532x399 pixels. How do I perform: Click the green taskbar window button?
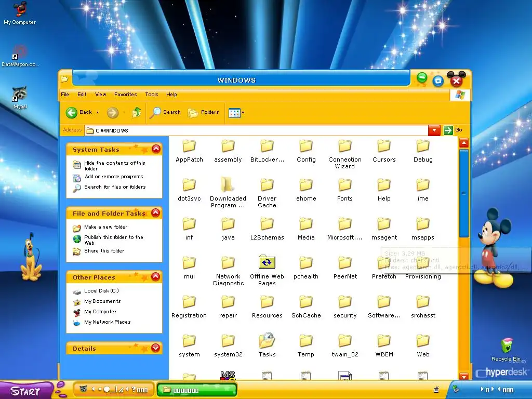196,390
